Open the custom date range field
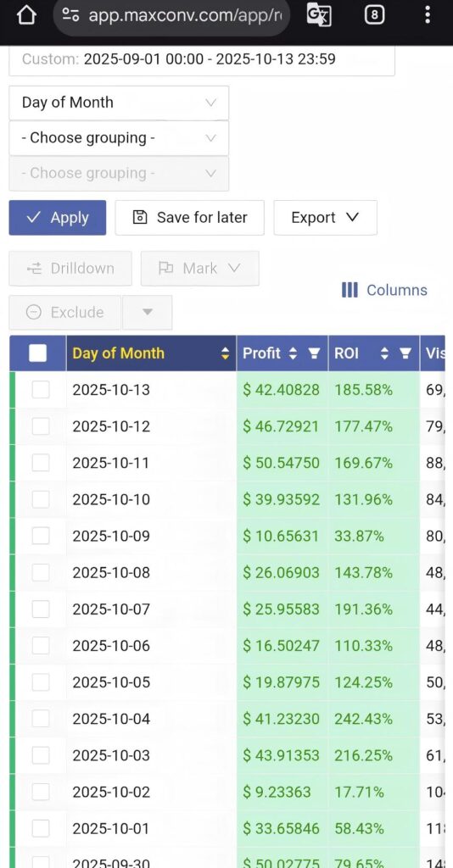The image size is (453, 868). point(202,60)
